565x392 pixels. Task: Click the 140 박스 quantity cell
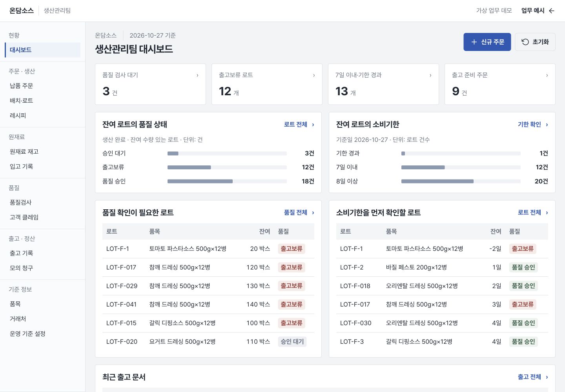pos(258,305)
